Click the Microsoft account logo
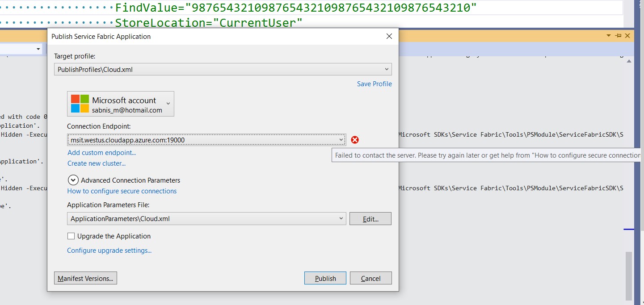644x305 pixels. pos(80,104)
